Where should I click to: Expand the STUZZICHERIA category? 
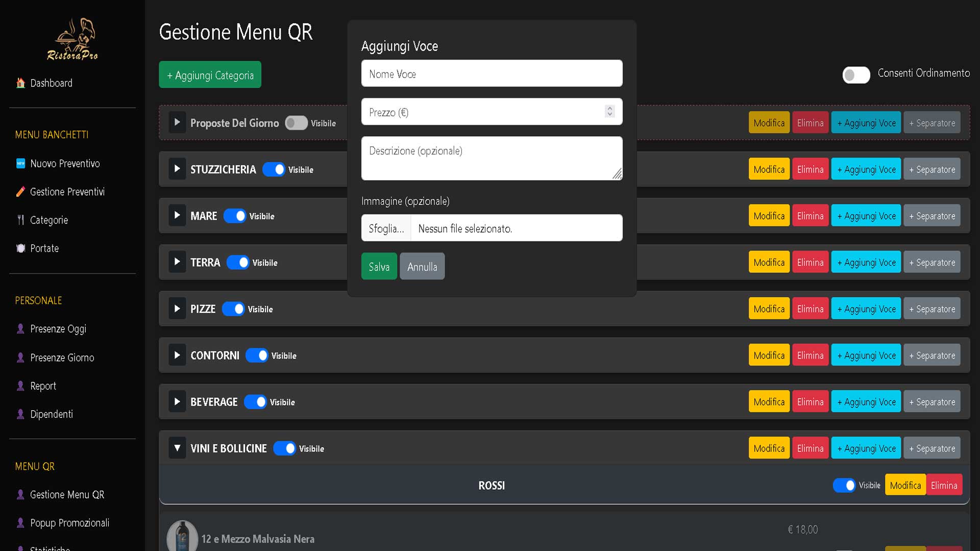pyautogui.click(x=177, y=169)
